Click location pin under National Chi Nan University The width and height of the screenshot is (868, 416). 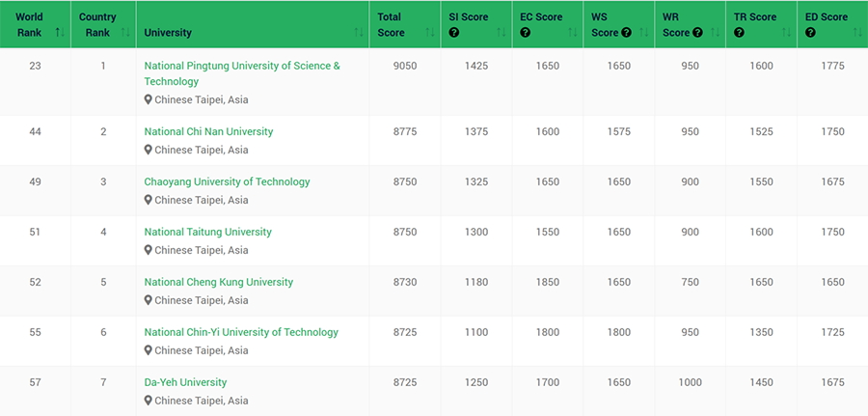pos(148,150)
